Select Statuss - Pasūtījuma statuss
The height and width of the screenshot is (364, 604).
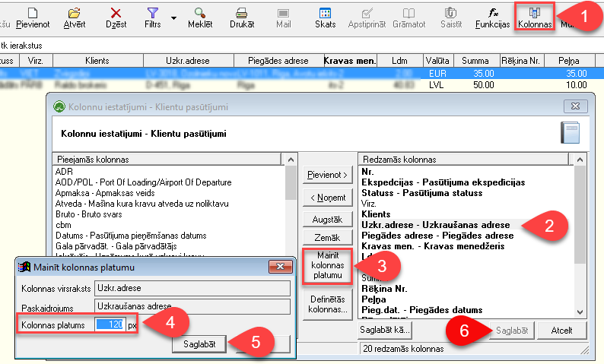(x=421, y=193)
